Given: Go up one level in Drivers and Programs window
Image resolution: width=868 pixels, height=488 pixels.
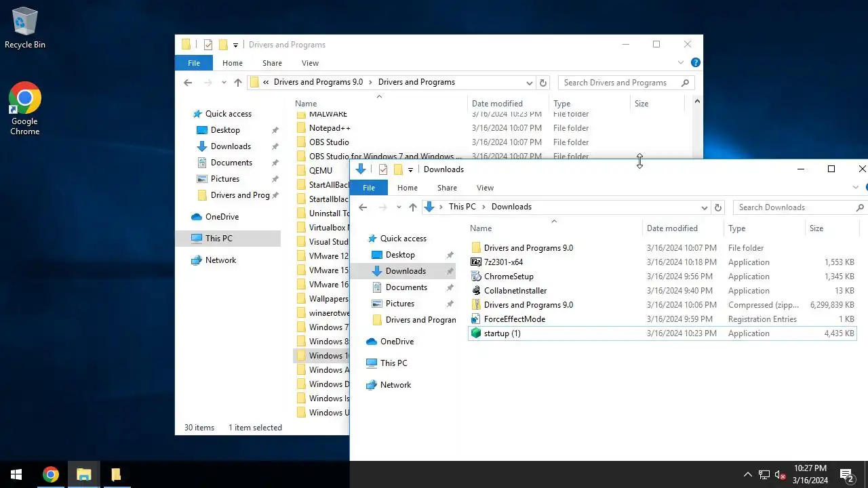Looking at the screenshot, I should 237,83.
